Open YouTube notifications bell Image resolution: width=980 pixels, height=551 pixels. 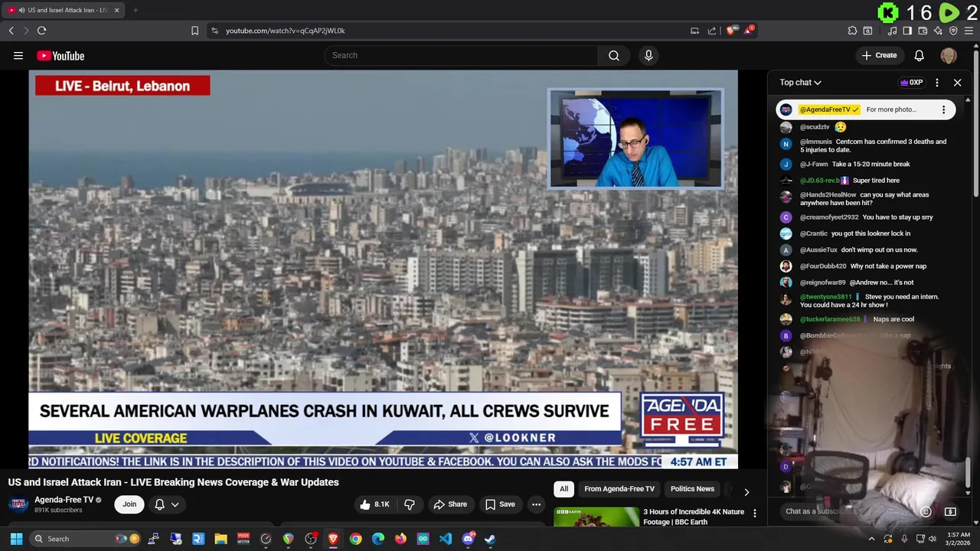click(x=920, y=55)
